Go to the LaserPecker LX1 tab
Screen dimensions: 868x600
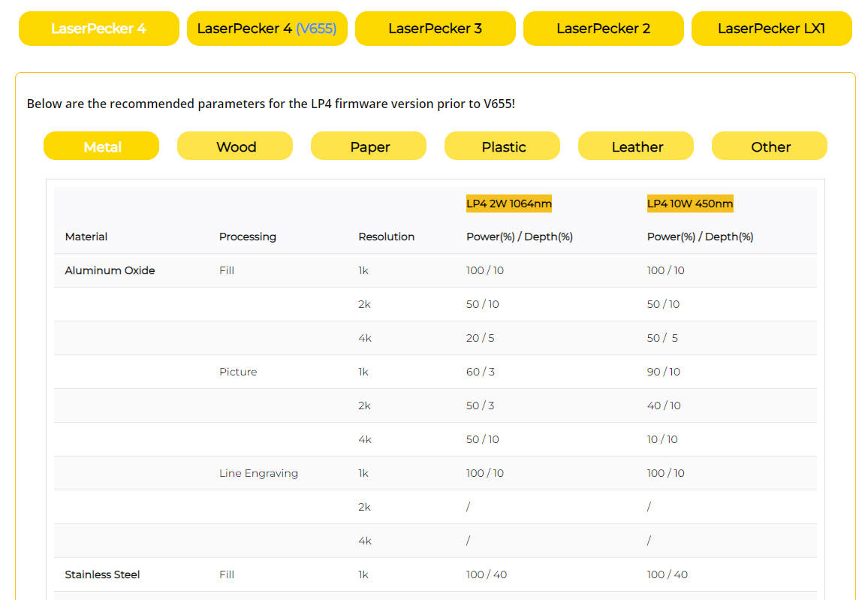tap(771, 29)
